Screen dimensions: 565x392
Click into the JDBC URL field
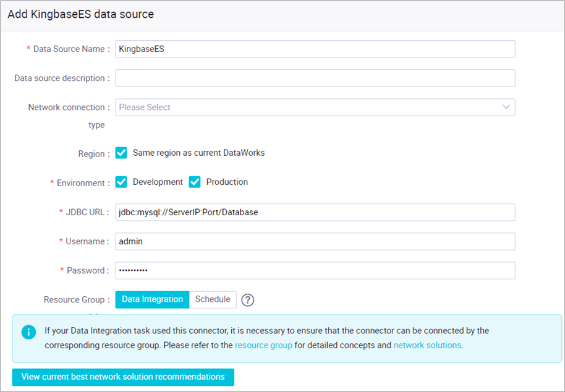coord(315,212)
